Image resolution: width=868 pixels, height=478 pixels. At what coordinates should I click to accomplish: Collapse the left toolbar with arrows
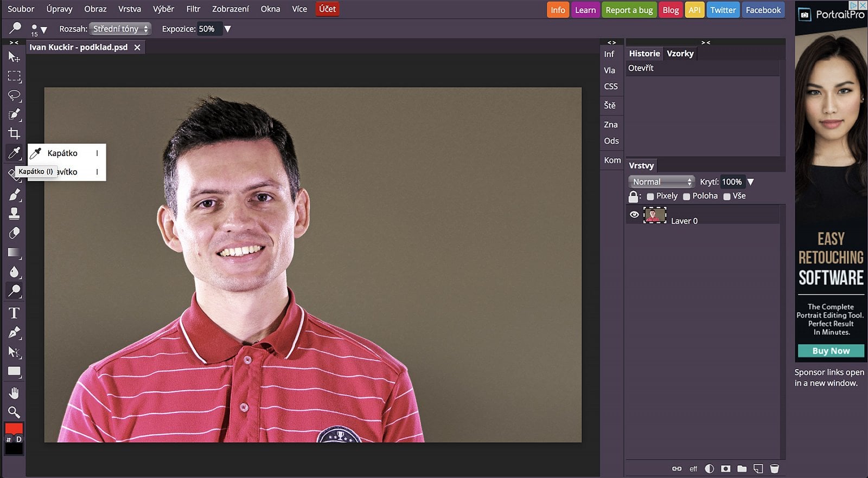click(x=14, y=42)
